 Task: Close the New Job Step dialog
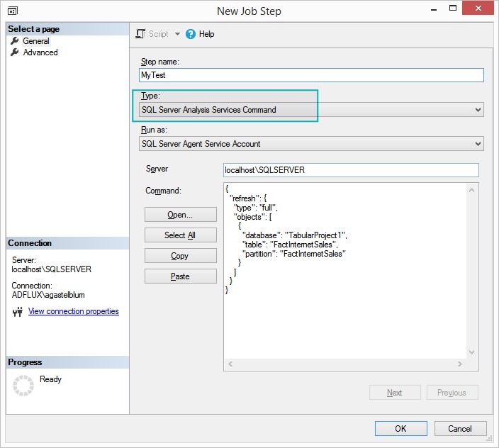click(478, 8)
